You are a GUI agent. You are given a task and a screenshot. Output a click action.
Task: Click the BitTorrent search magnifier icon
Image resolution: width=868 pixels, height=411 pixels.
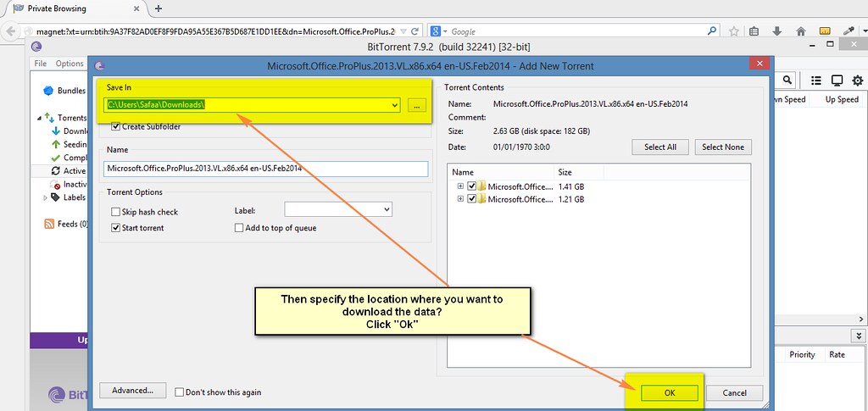pyautogui.click(x=787, y=80)
